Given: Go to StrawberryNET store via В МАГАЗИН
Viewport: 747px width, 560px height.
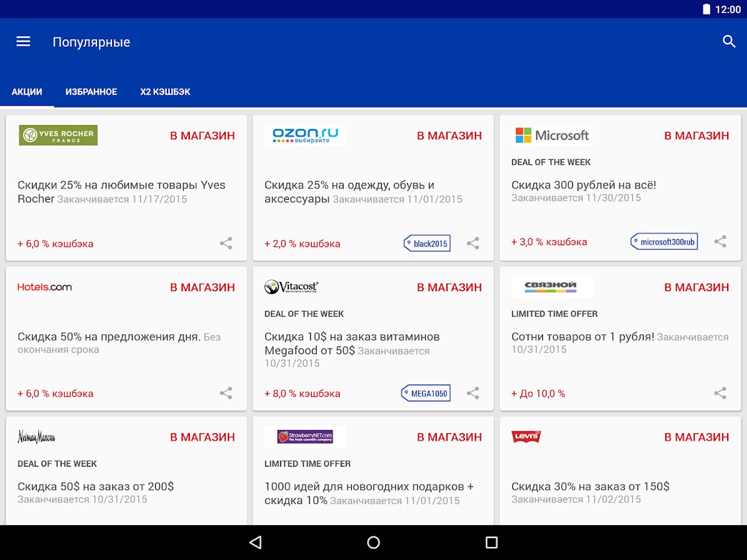Looking at the screenshot, I should [x=449, y=437].
